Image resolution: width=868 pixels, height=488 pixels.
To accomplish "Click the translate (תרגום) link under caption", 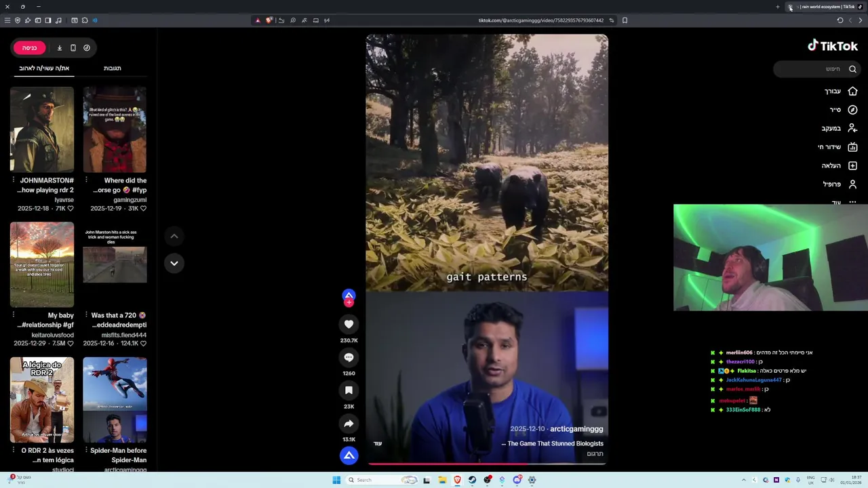I will (x=595, y=453).
